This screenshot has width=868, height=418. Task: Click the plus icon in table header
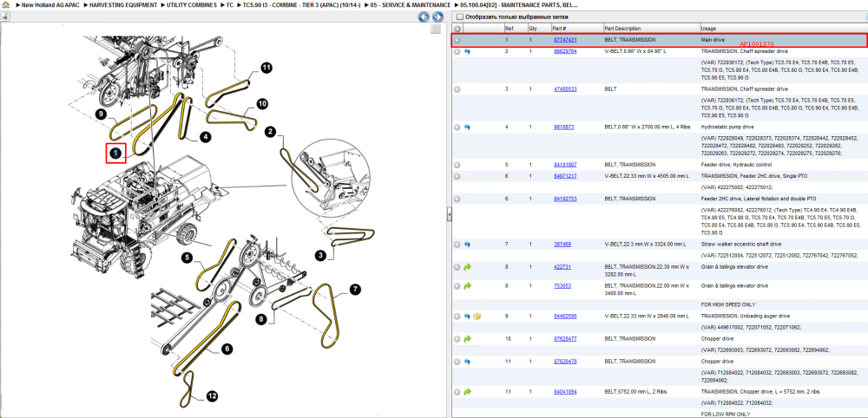pos(457,29)
